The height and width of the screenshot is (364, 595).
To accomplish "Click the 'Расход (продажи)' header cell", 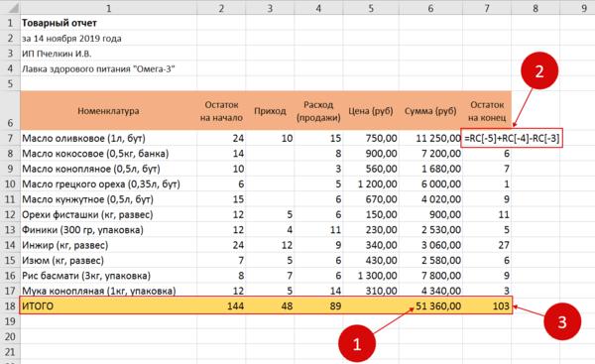I will point(318,111).
